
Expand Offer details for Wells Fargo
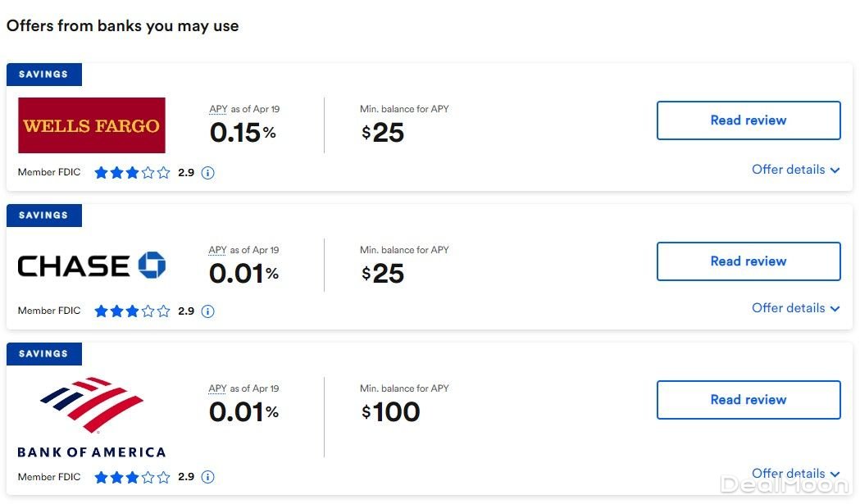[x=795, y=170]
